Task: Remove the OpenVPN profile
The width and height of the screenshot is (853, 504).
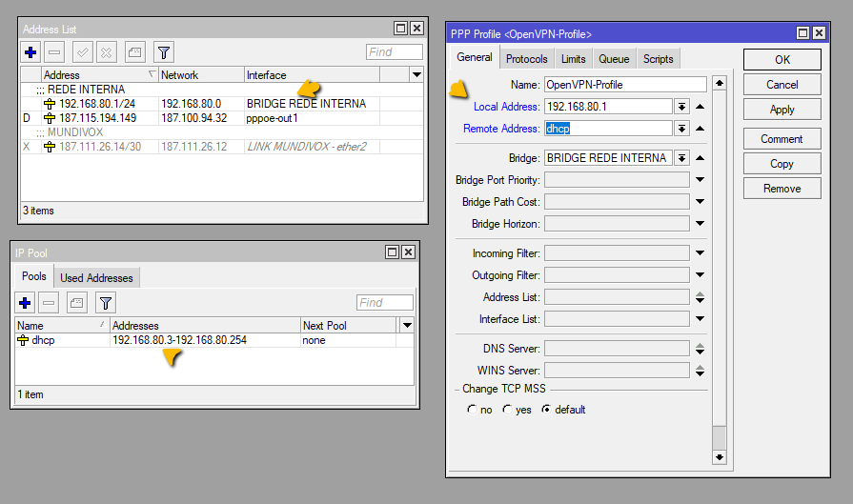Action: pyautogui.click(x=782, y=189)
